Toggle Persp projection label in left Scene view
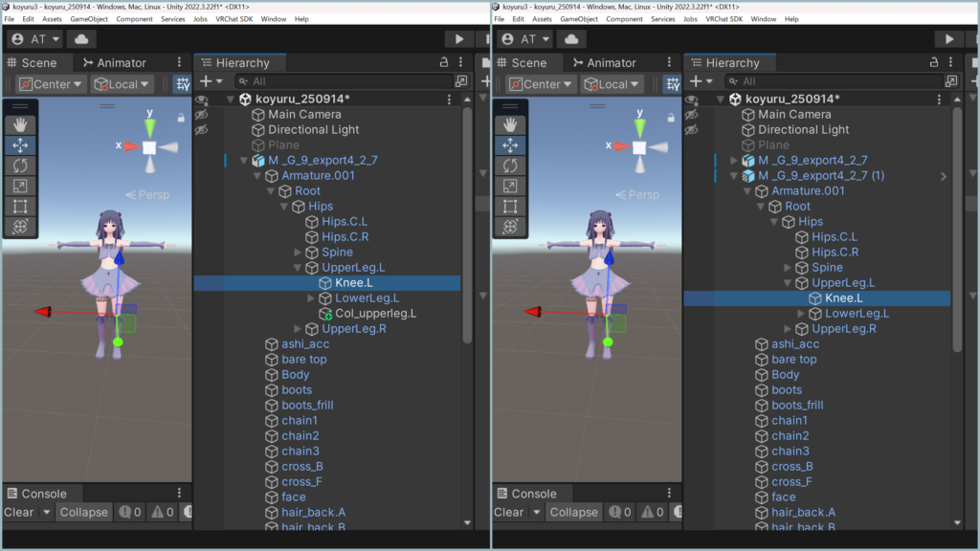 pos(147,195)
